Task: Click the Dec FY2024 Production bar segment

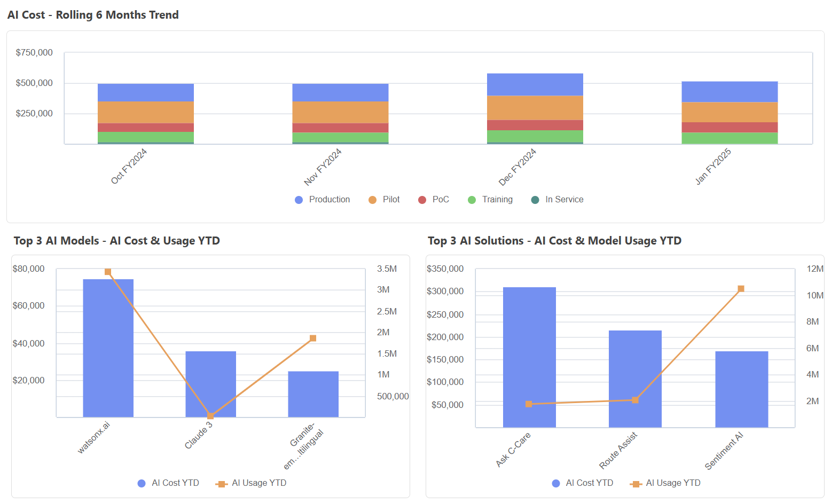Action: 535,84
